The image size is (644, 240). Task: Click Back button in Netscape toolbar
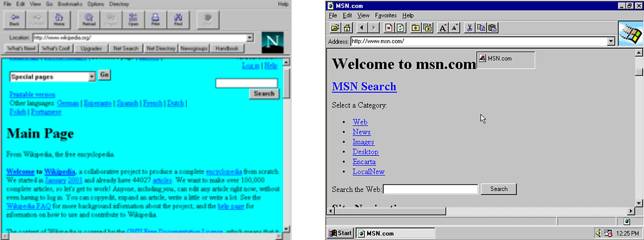tap(14, 20)
